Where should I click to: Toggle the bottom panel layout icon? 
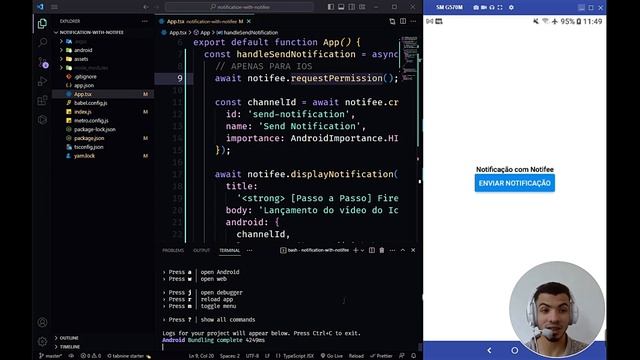click(341, 7)
